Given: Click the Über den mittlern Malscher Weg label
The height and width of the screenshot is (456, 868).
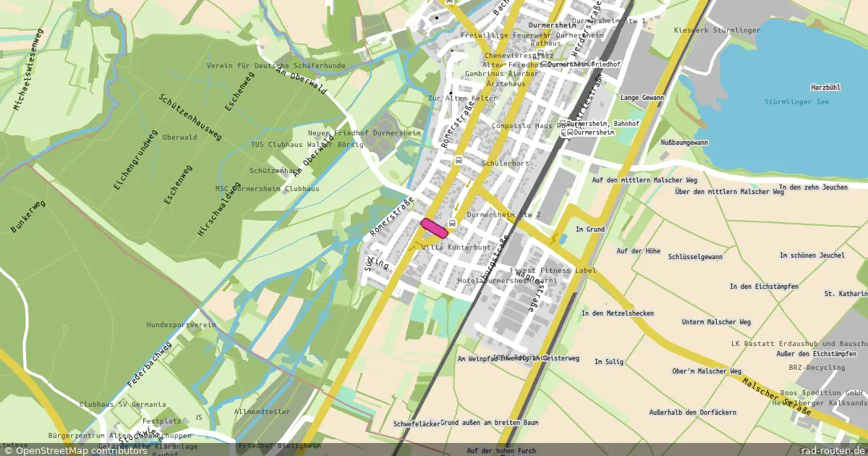Looking at the screenshot, I should pos(729,193).
